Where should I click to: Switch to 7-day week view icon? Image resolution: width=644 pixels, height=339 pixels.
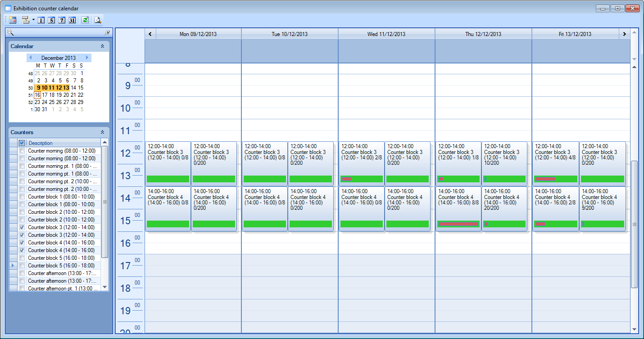62,20
